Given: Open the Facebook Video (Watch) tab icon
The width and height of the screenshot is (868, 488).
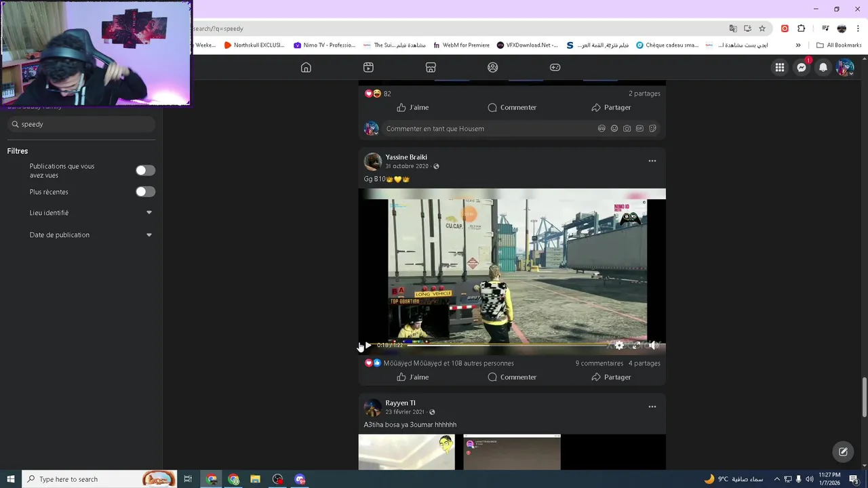Looking at the screenshot, I should pos(368,67).
